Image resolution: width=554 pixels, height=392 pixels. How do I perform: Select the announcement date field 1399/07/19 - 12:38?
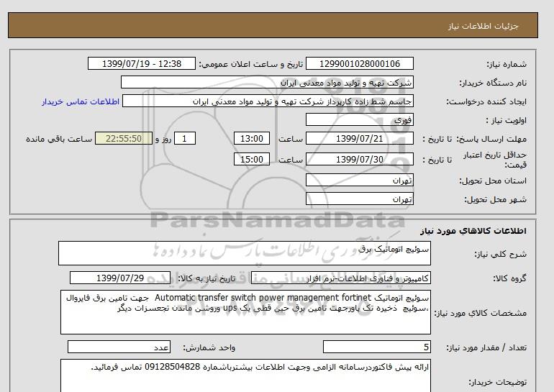tap(141, 63)
